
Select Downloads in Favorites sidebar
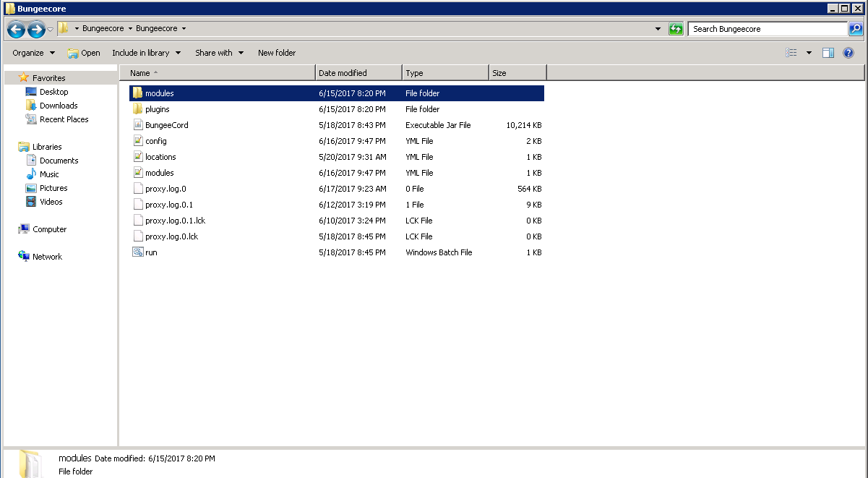(x=58, y=106)
